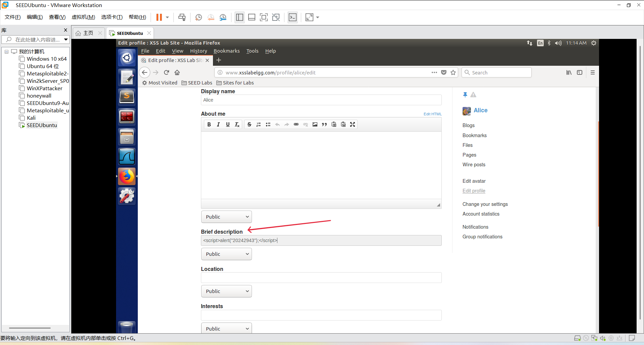Insert an image in About me
This screenshot has width=644, height=345.
pos(315,124)
